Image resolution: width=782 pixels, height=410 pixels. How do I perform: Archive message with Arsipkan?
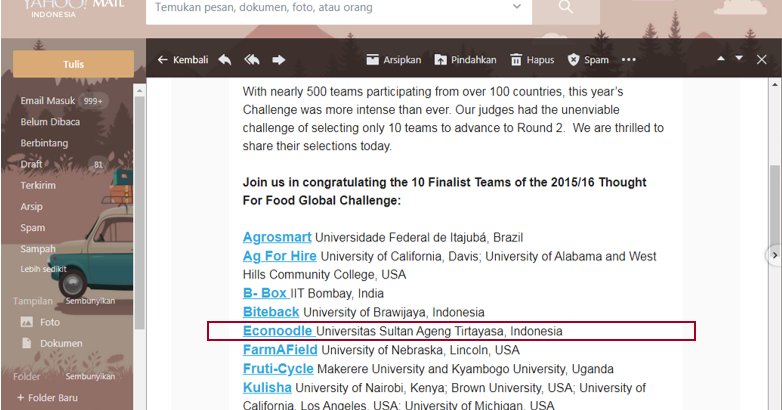pos(393,60)
